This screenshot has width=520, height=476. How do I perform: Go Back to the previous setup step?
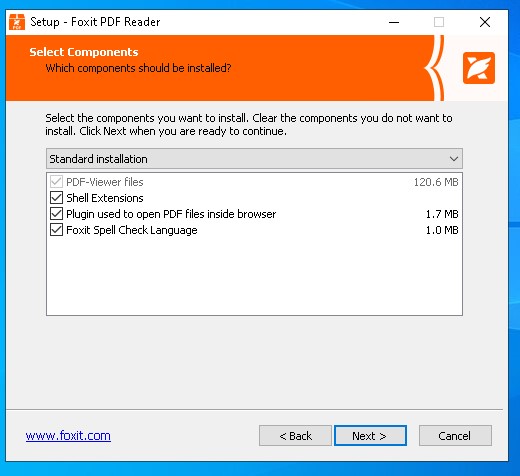coord(295,436)
